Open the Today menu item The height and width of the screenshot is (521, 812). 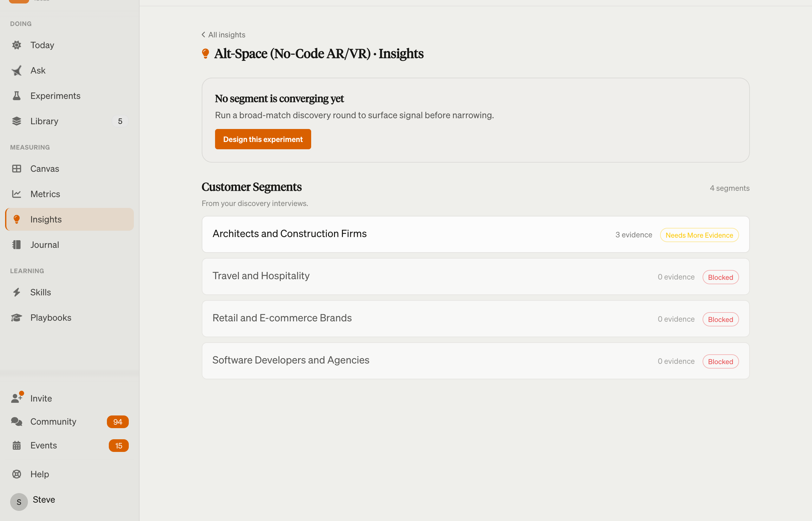coord(69,45)
